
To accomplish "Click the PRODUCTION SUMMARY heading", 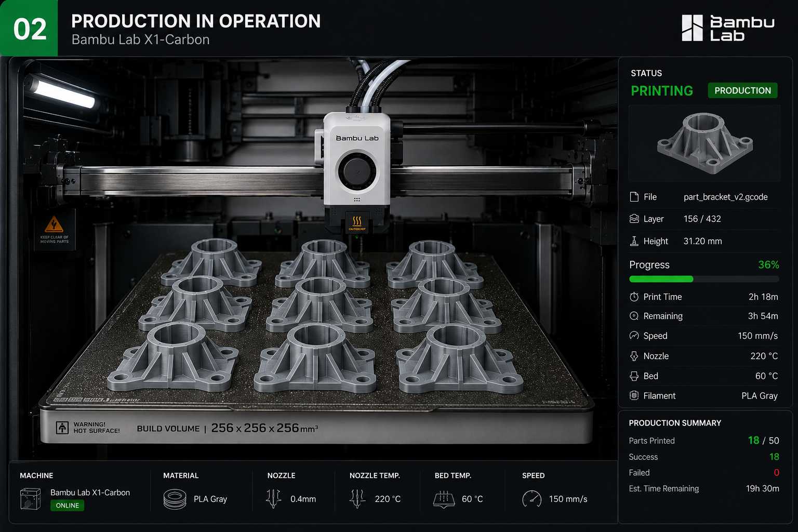I will [675, 423].
